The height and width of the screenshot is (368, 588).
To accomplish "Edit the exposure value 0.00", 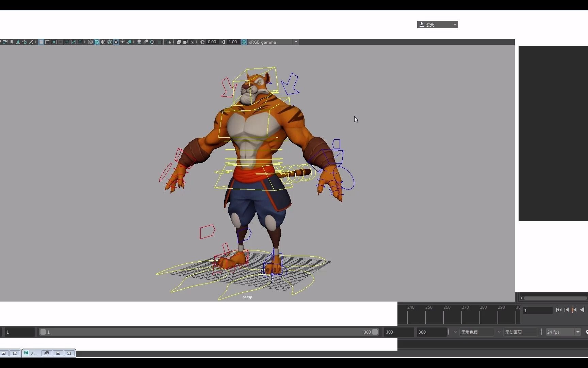I will coord(212,42).
